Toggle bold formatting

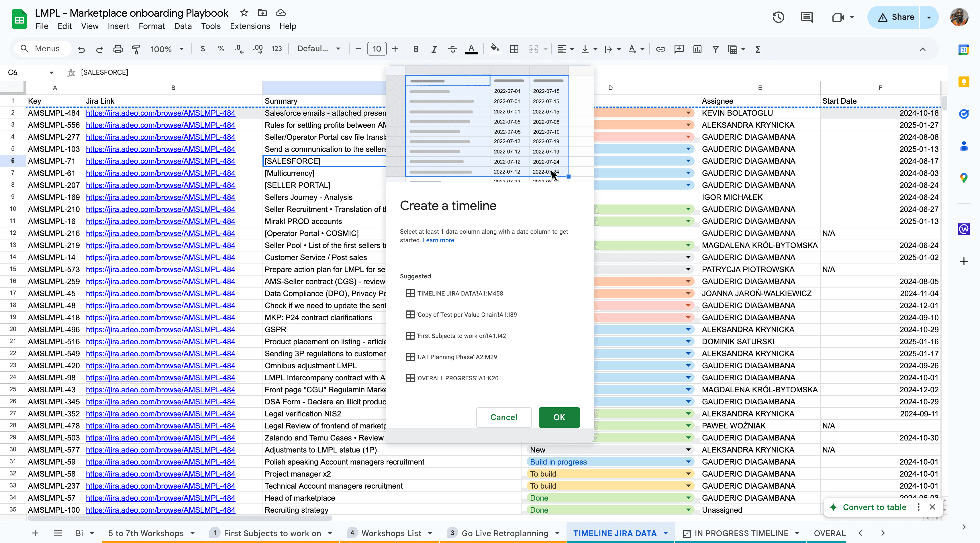[416, 49]
